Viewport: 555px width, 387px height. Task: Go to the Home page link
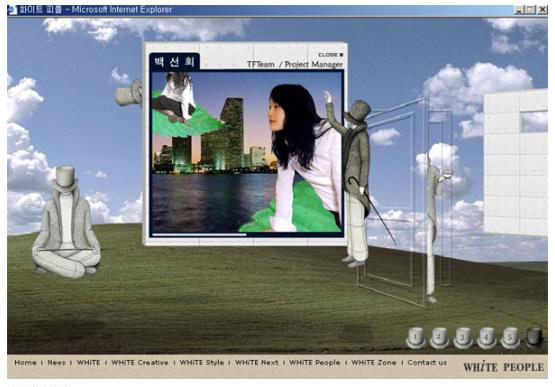click(x=25, y=363)
